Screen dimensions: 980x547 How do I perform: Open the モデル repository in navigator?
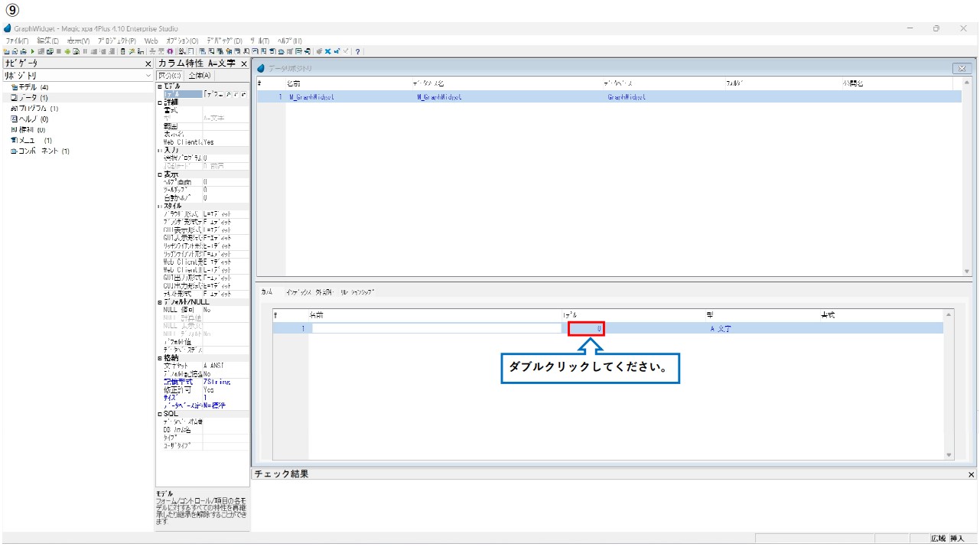coord(29,87)
